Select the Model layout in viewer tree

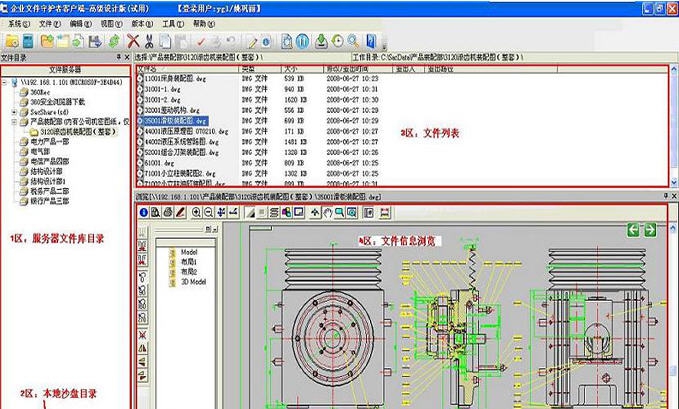coord(189,252)
